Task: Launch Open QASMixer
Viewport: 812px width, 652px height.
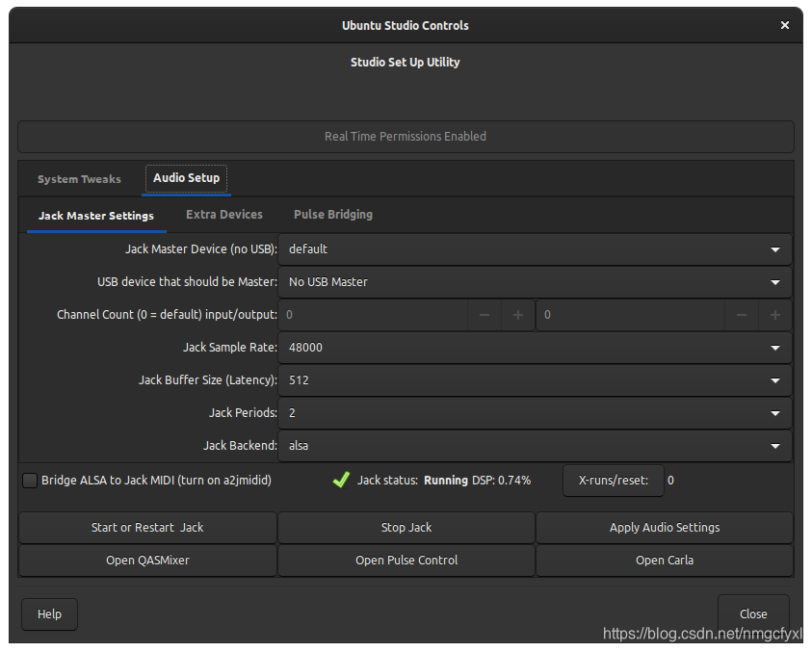Action: (x=147, y=561)
